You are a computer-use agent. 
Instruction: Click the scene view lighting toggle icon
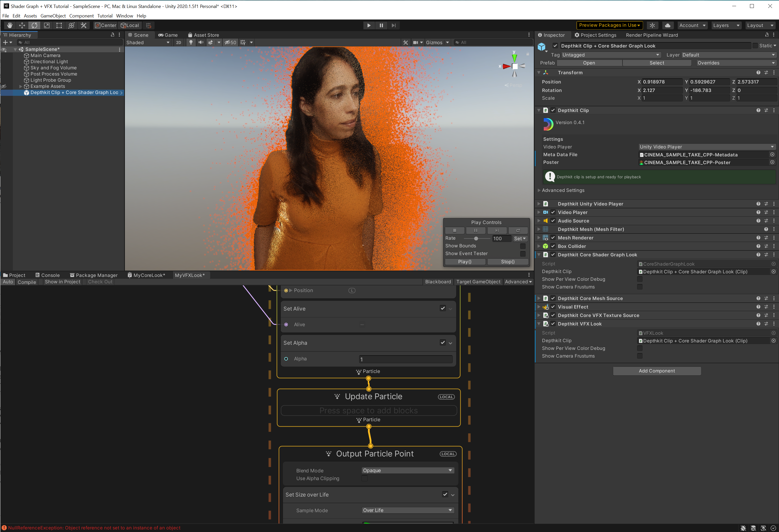click(x=190, y=42)
